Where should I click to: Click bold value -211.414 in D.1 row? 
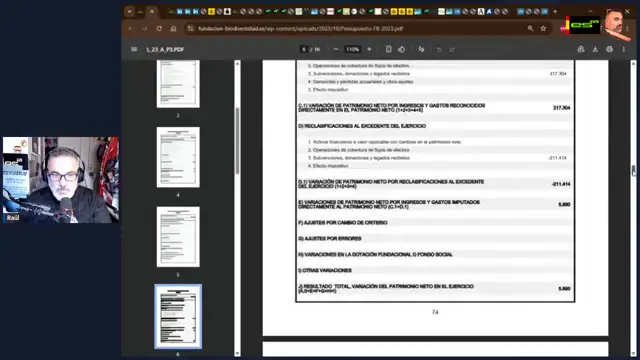point(561,184)
